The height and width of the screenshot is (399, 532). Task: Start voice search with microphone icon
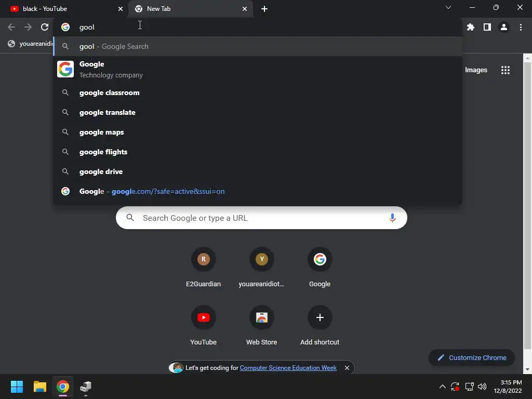[x=392, y=218]
